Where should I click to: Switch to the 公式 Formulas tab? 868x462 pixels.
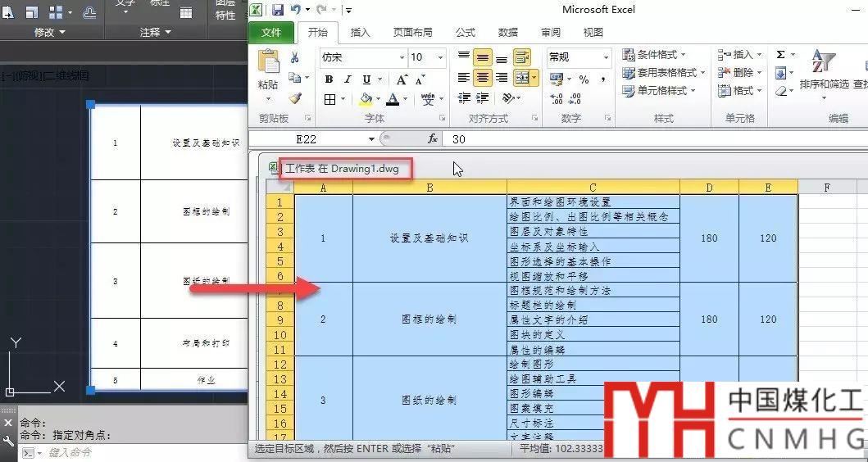tap(465, 33)
